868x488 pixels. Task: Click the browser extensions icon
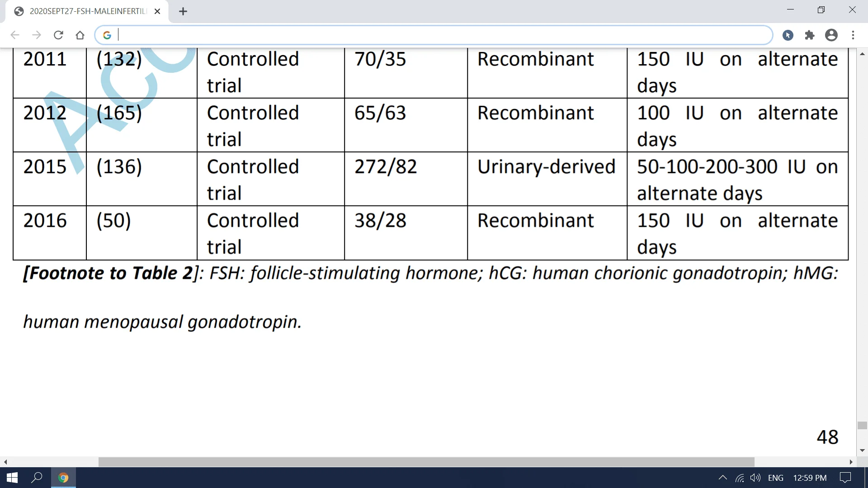[x=810, y=34]
